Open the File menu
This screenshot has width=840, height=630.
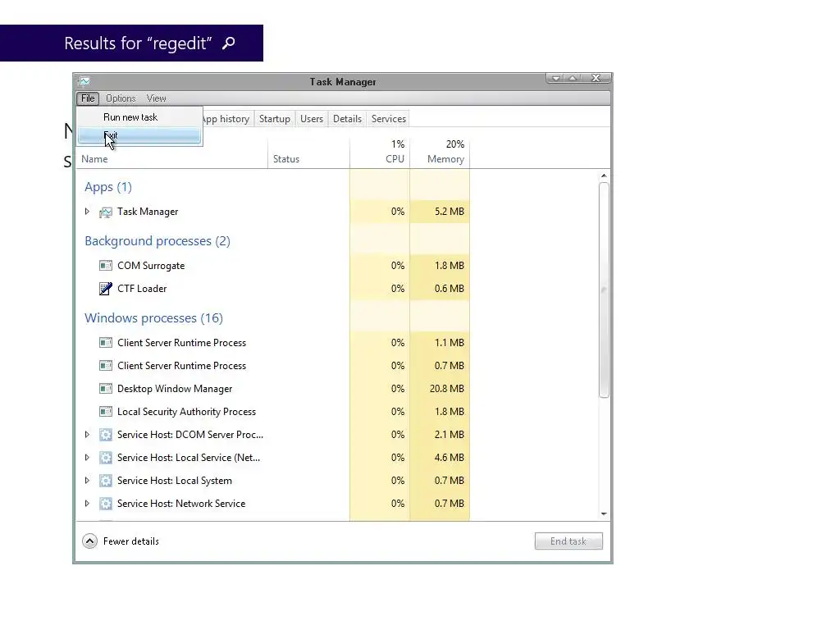coord(88,98)
